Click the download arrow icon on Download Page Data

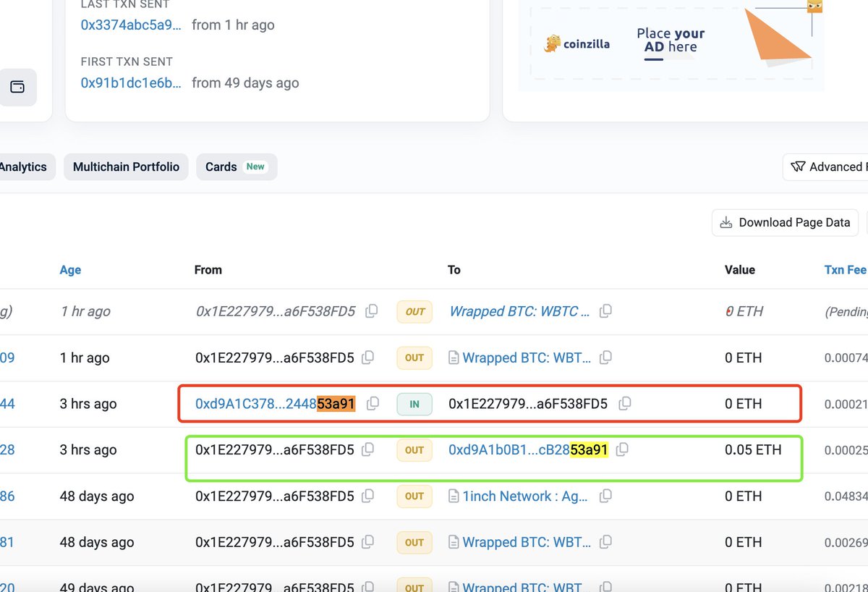[x=726, y=222]
